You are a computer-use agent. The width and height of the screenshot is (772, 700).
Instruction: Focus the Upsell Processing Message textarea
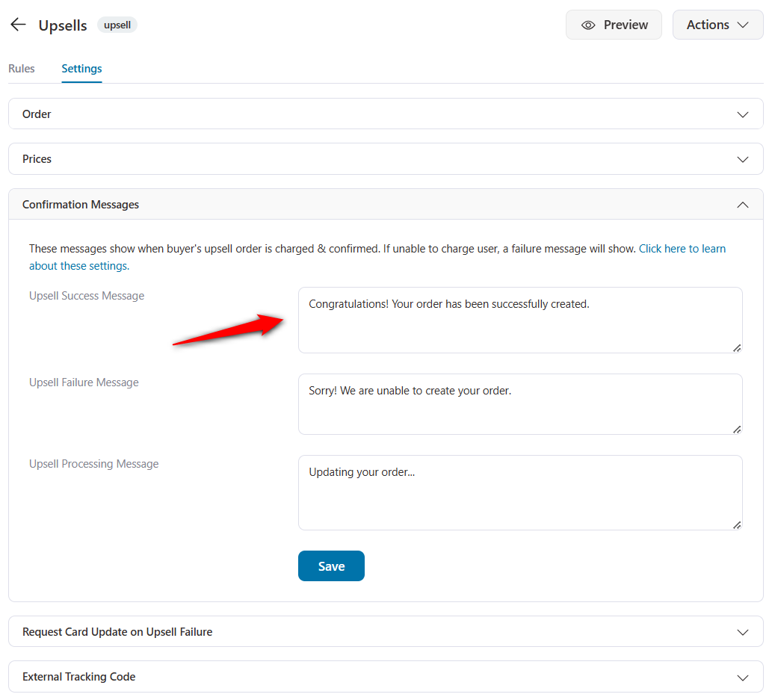[x=520, y=493]
